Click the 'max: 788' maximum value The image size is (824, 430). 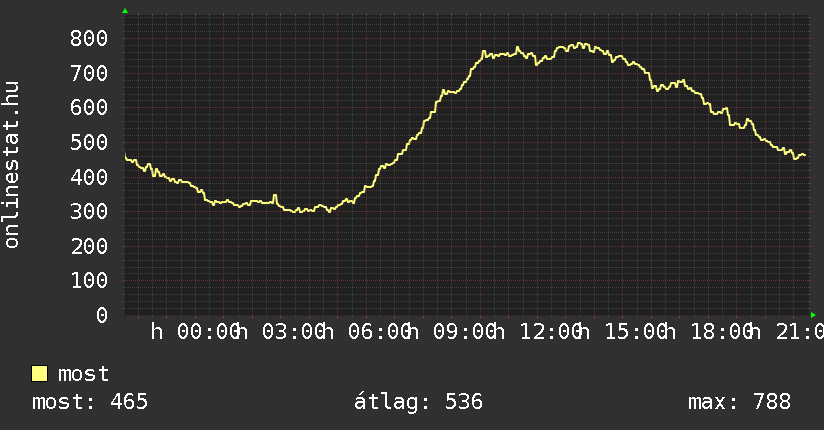tap(739, 402)
